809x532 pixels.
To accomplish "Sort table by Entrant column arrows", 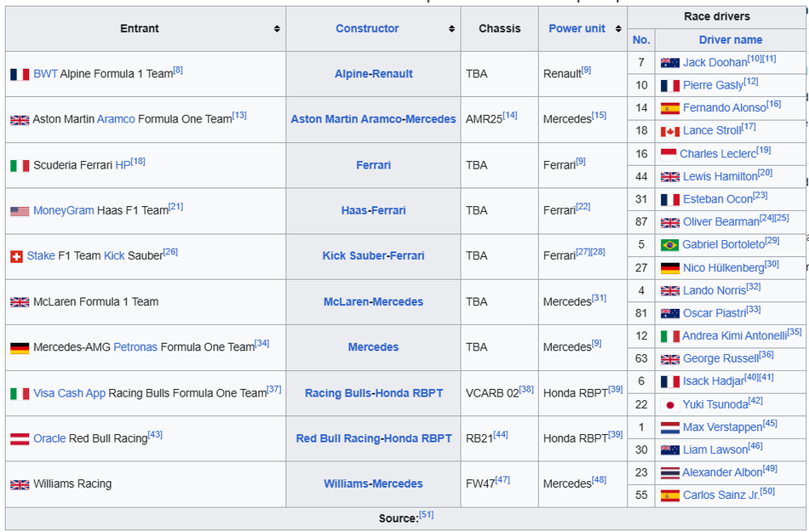I will tap(277, 29).
